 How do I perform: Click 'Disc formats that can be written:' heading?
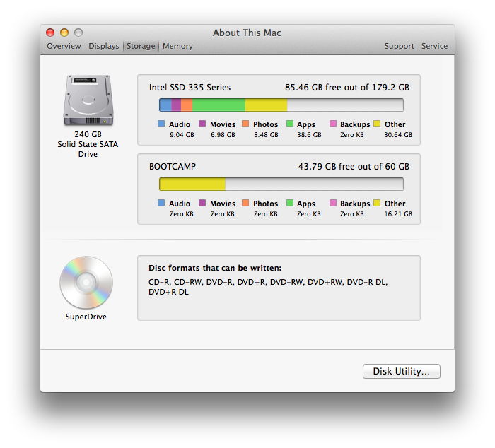click(215, 269)
